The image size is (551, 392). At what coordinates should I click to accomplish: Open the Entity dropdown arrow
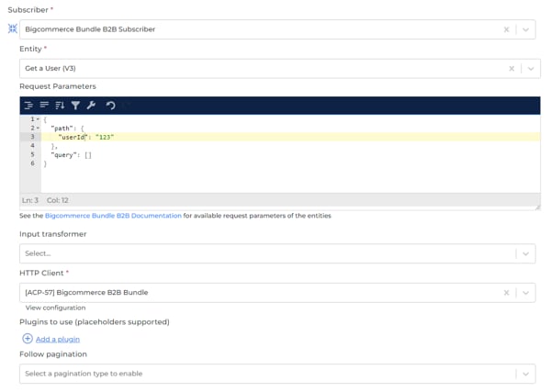coord(531,69)
